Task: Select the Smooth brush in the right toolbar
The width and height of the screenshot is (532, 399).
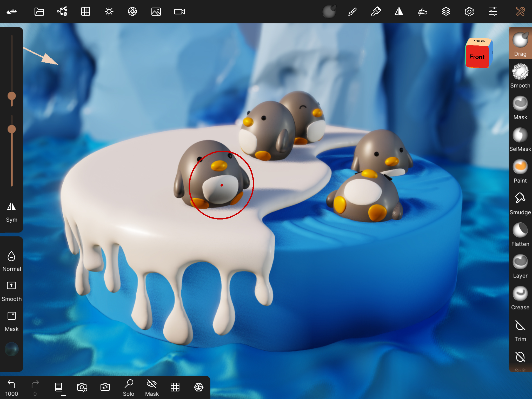Action: pos(520,75)
